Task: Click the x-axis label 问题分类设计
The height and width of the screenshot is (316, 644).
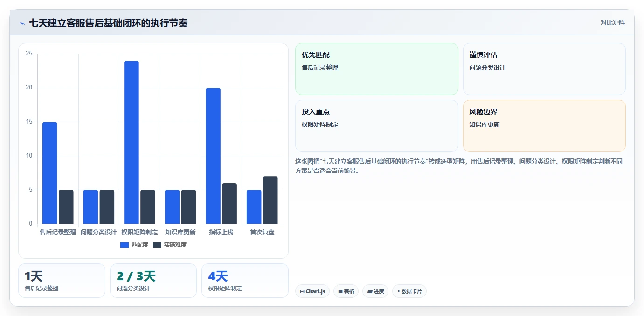Action: click(x=99, y=232)
